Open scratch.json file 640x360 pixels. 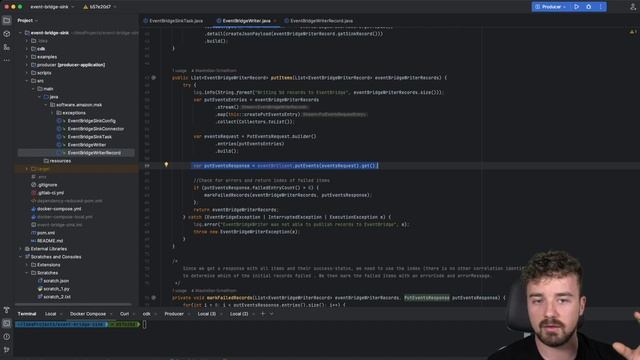pos(56,281)
